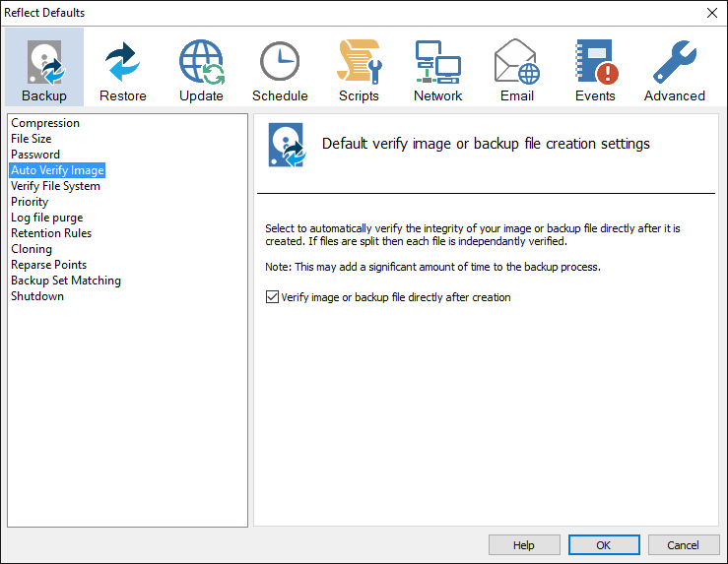Image resolution: width=728 pixels, height=564 pixels.
Task: Switch to the Scripts section
Action: click(x=359, y=69)
